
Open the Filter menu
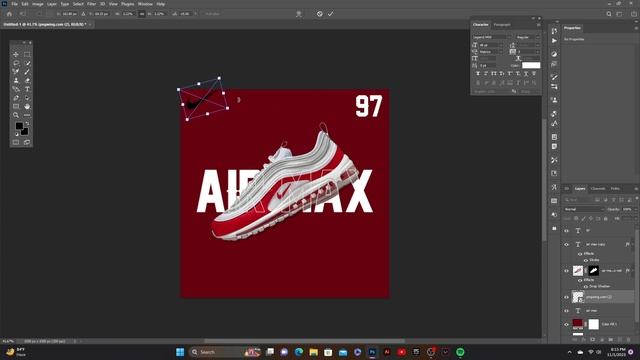click(91, 4)
